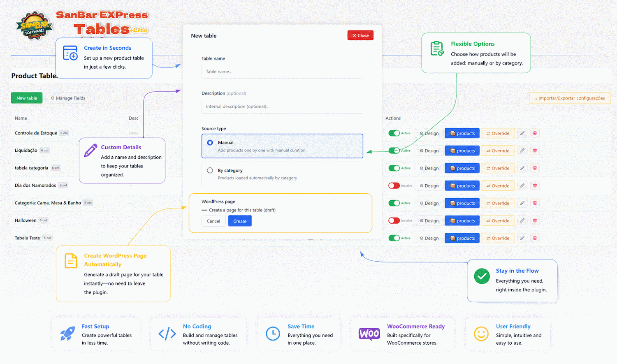Click the edit pencil for Controle de Estoque
617x364 pixels.
tap(522, 133)
